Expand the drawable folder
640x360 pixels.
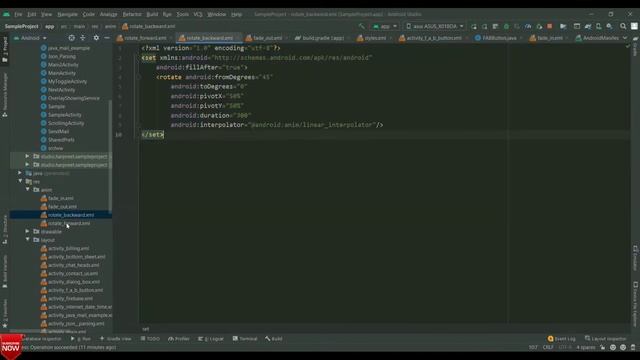[x=28, y=231]
